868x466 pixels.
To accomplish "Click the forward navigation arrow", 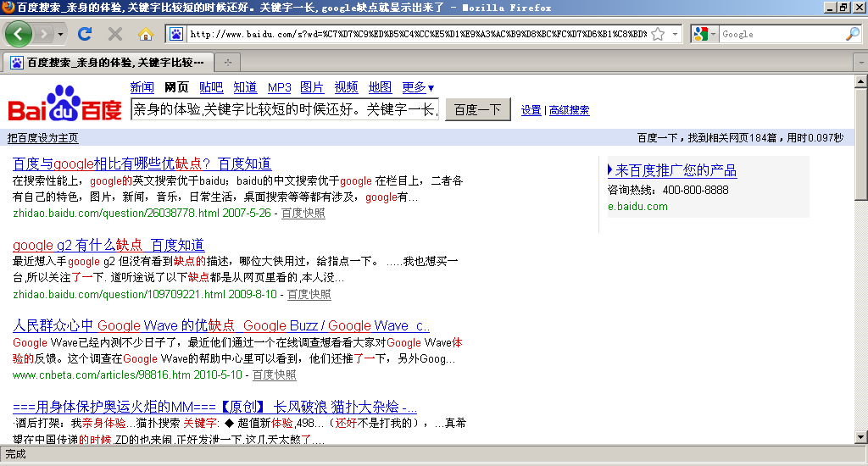I will pos(44,34).
